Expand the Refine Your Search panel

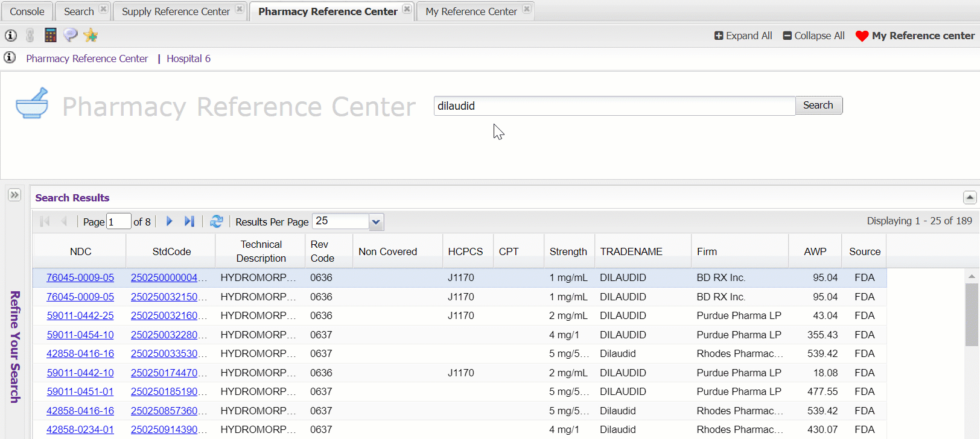14,195
